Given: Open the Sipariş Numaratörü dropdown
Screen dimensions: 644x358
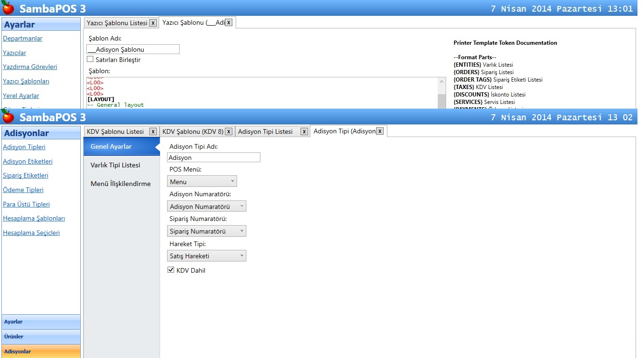Looking at the screenshot, I should (206, 231).
